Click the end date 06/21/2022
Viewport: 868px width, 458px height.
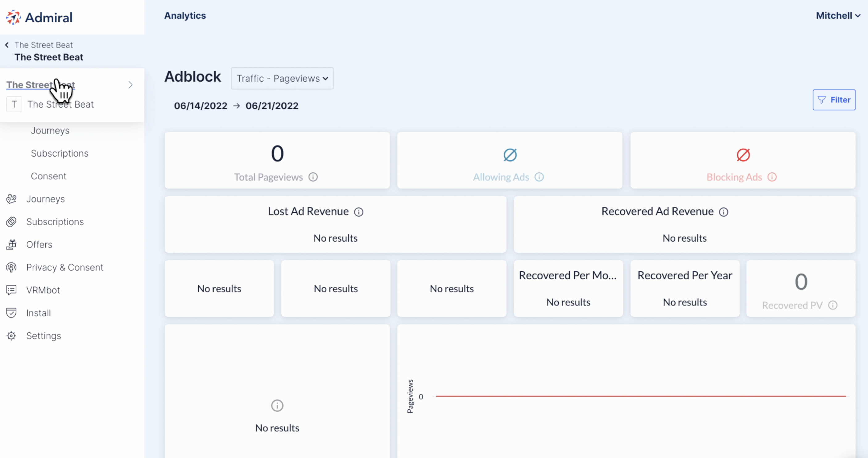[x=272, y=106]
